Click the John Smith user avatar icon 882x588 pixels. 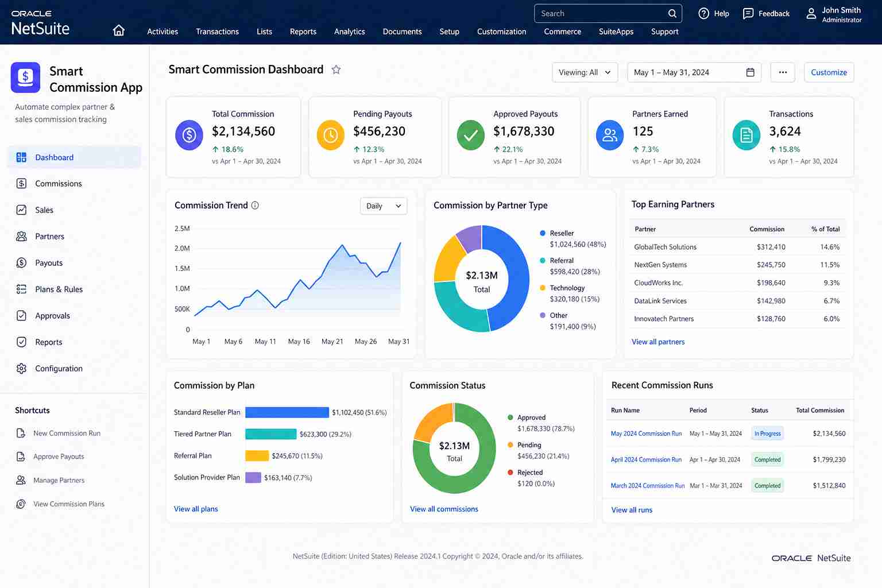tap(811, 14)
